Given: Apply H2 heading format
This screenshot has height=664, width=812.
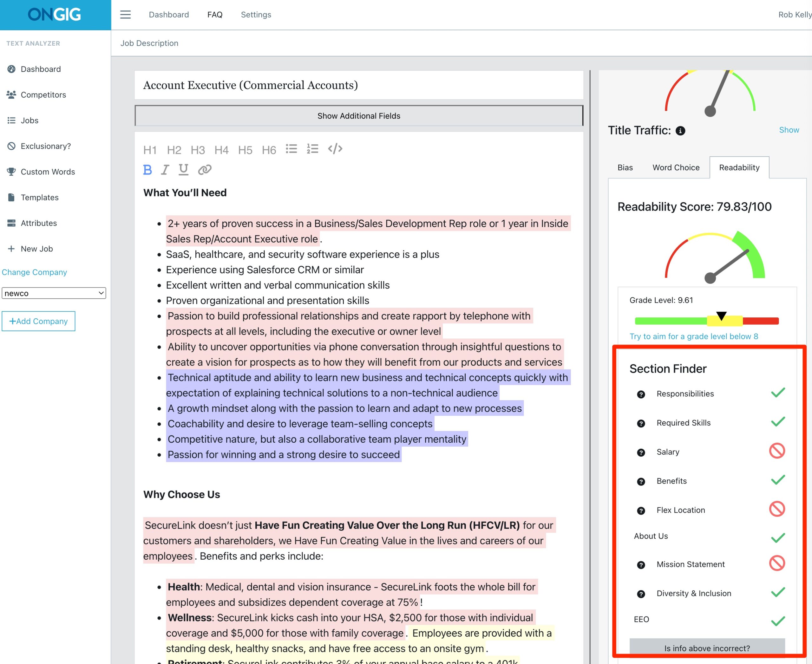Looking at the screenshot, I should click(x=174, y=150).
